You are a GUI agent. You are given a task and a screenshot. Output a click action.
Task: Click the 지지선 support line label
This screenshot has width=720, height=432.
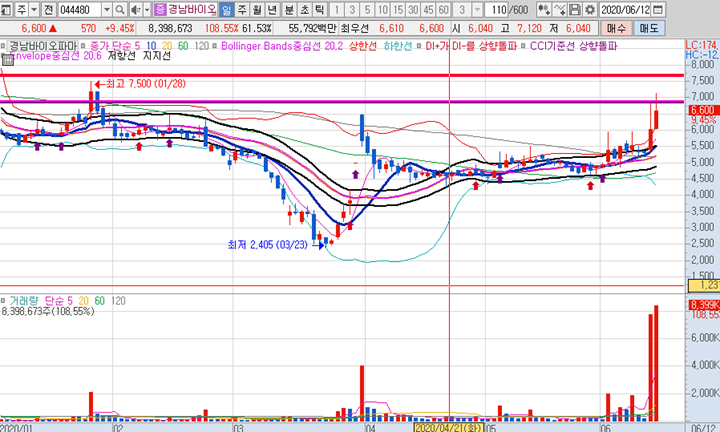click(156, 56)
